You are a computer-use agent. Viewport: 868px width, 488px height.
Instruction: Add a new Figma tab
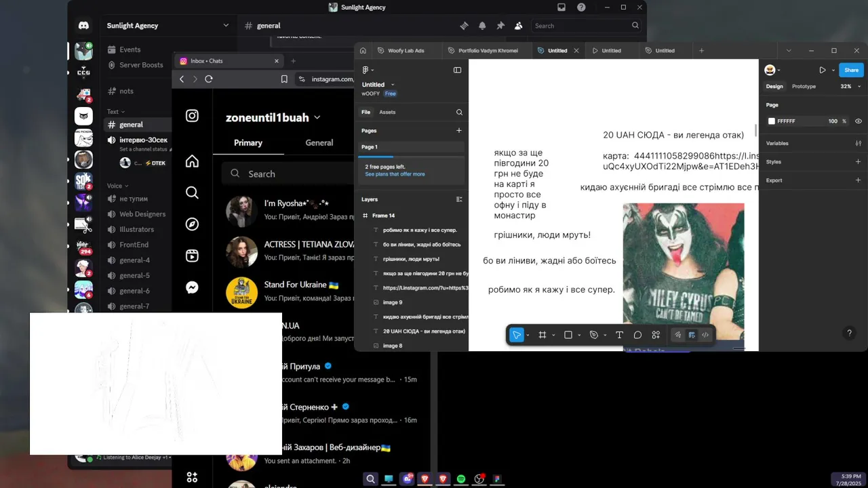point(701,50)
